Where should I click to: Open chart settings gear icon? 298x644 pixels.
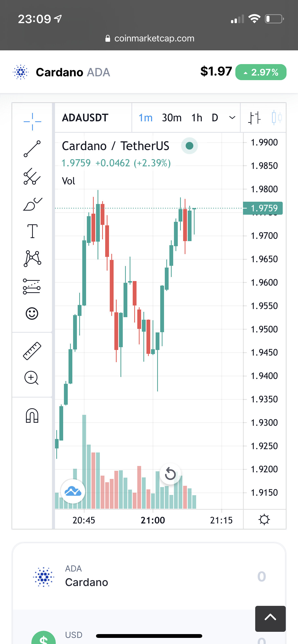[x=264, y=520]
